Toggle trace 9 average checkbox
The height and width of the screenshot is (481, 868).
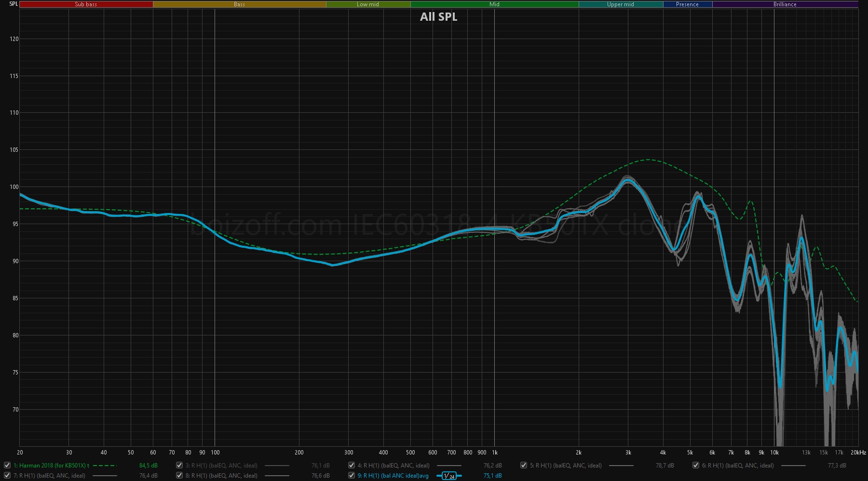click(x=352, y=475)
